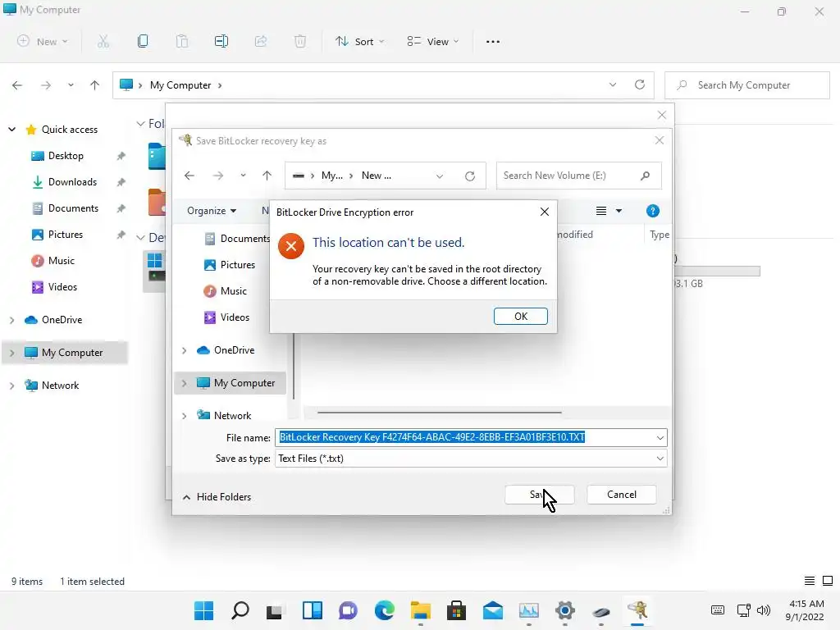Open Downloads in Explorer Quick access
Image resolution: width=840 pixels, height=630 pixels.
pos(64,182)
